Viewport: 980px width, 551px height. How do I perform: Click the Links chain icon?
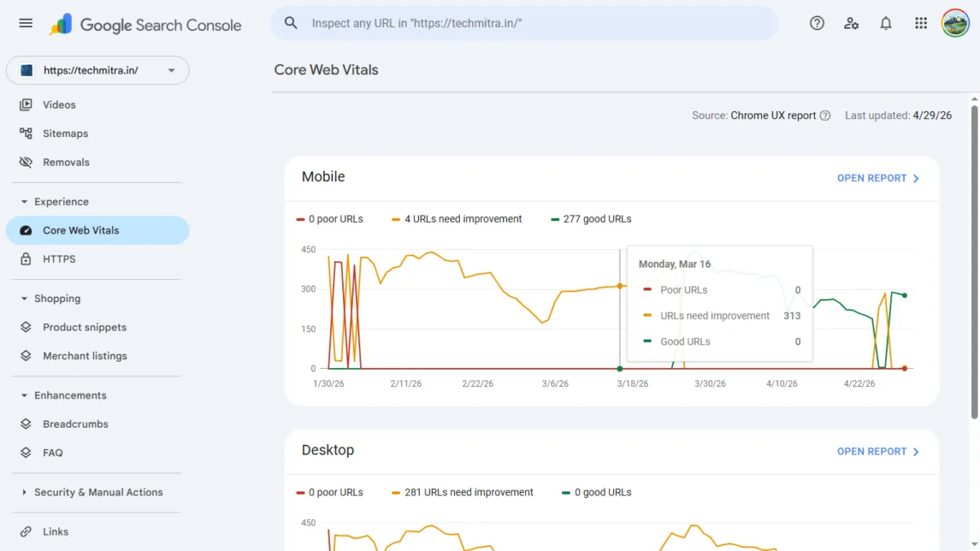(26, 531)
